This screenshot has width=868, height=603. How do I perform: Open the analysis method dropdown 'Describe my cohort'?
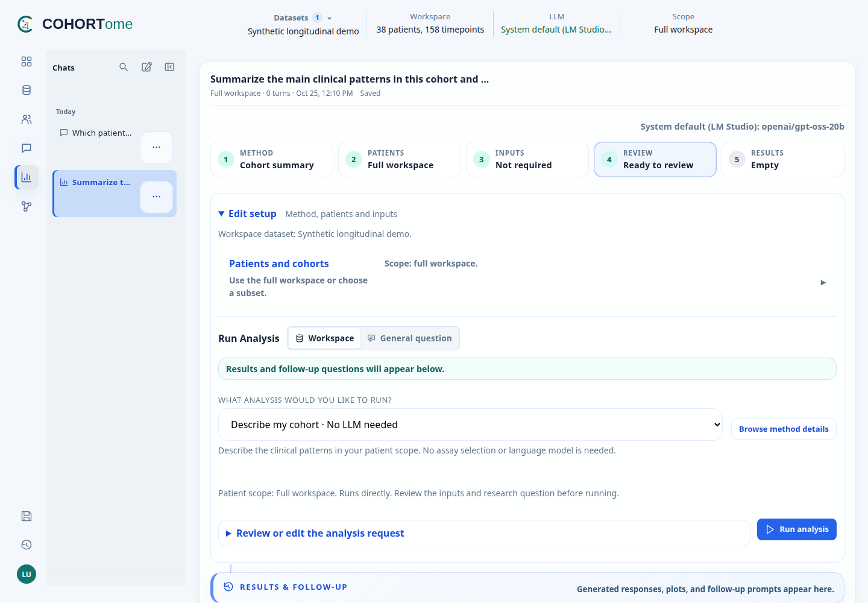point(470,425)
